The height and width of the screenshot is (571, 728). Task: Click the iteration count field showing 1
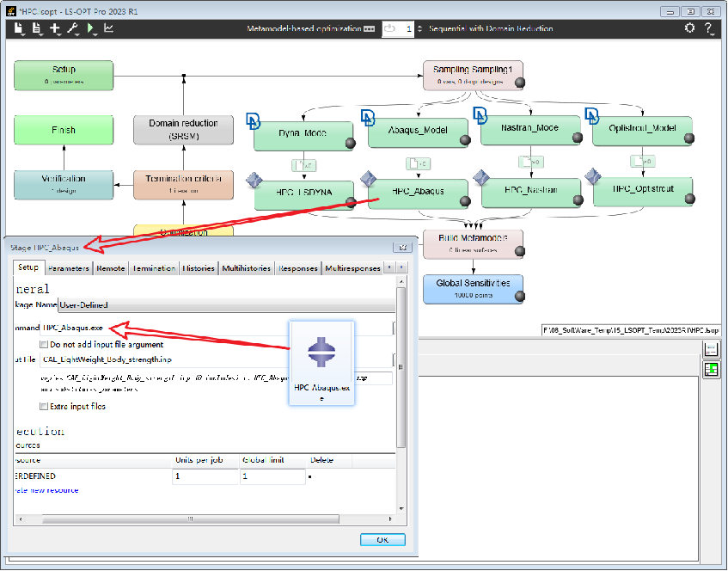tap(398, 28)
